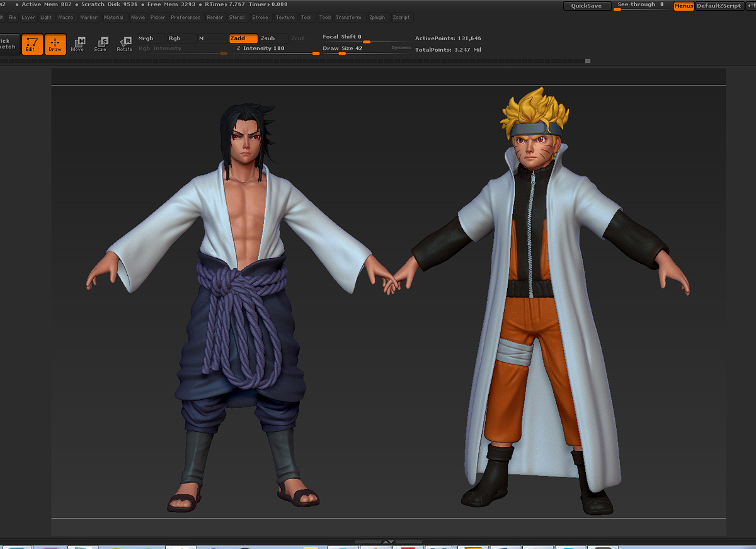Select the Move transform tool

click(x=78, y=44)
